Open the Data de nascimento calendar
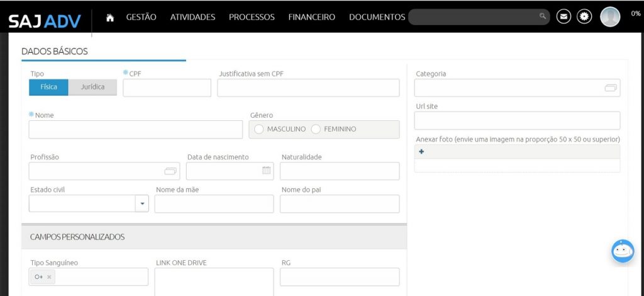Viewport: 644px width, 296px height. pyautogui.click(x=267, y=170)
